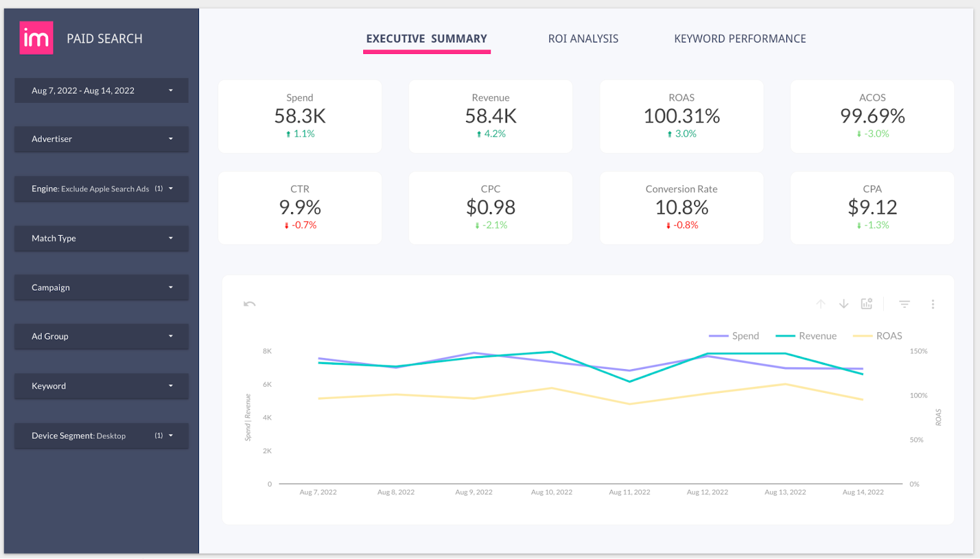This screenshot has height=559, width=980.
Task: Click the drill down arrow icon
Action: [x=843, y=304]
